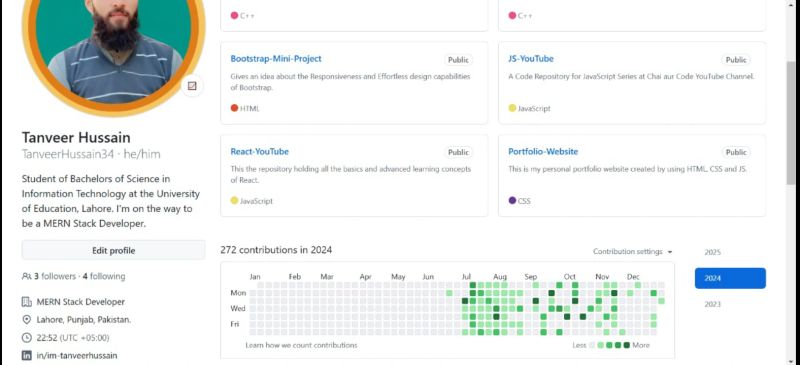
Task: Open the Portfolio-Website repository
Action: pyautogui.click(x=543, y=152)
